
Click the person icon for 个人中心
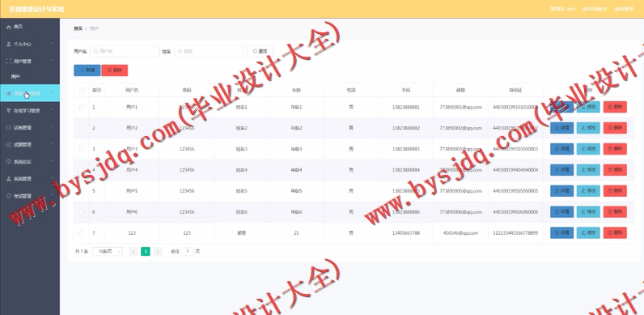9,44
